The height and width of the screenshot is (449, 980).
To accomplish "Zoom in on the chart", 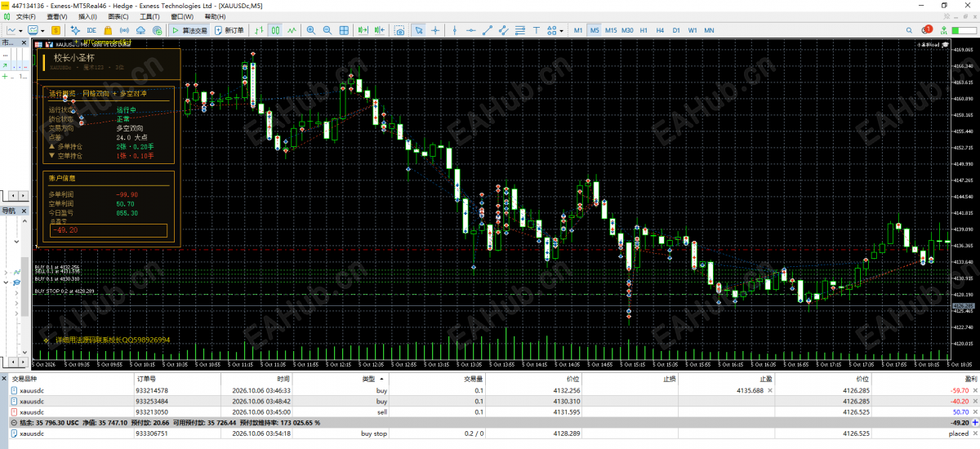I will (311, 30).
